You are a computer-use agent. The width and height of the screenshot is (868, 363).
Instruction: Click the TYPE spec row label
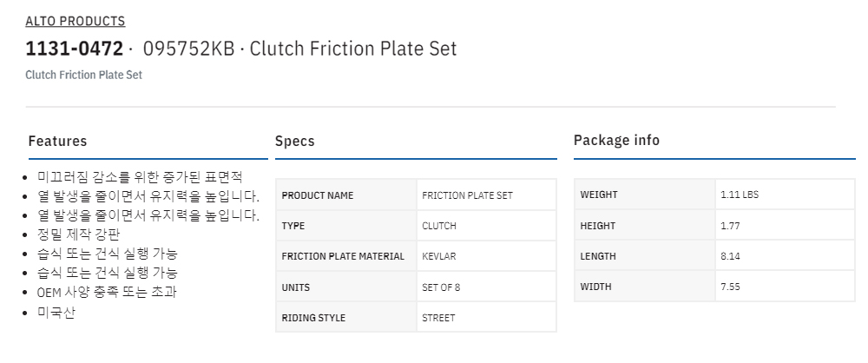coord(293,226)
